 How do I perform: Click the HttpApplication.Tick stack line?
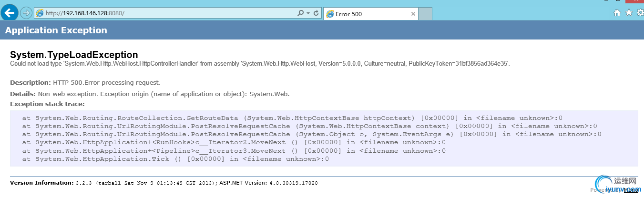(x=175, y=159)
